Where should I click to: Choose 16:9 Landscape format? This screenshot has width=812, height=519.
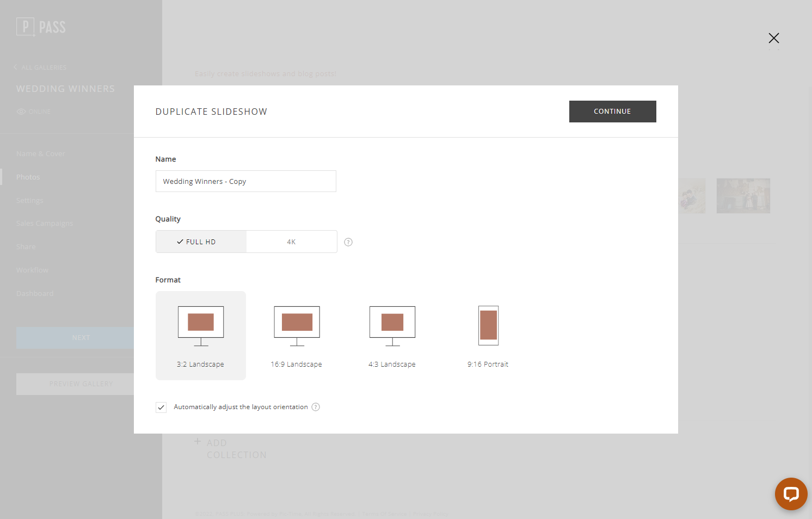click(x=297, y=336)
